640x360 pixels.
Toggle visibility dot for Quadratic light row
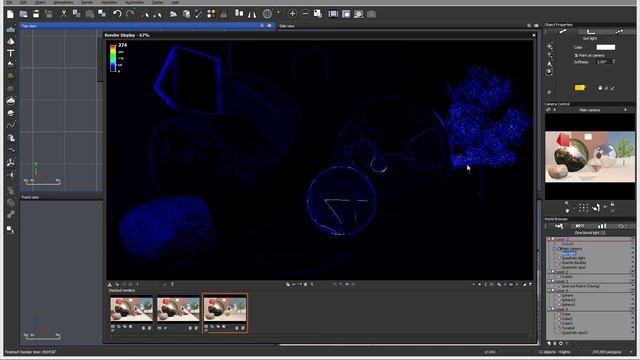[x=633, y=258]
